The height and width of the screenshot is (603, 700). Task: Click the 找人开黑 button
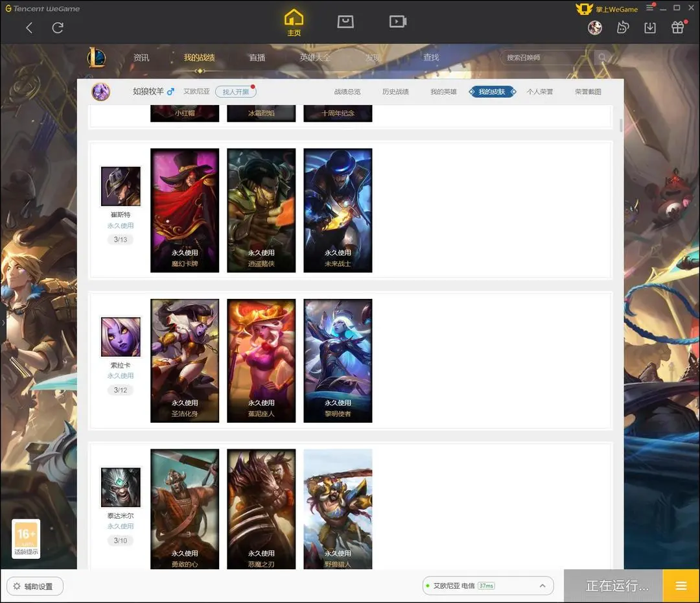tap(236, 91)
